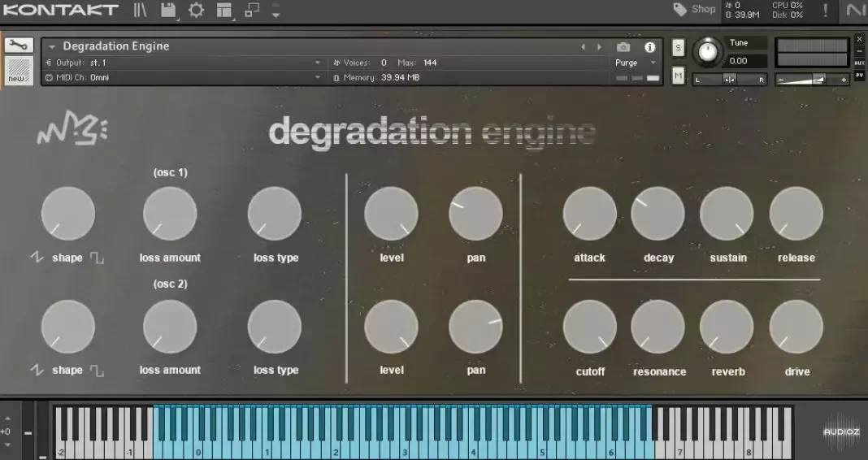Viewport: 868px width, 460px height.
Task: Click the Shop button
Action: click(x=703, y=10)
